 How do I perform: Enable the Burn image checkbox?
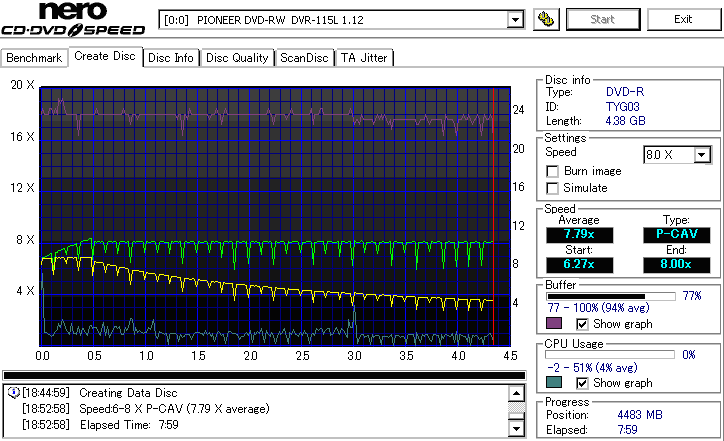coord(553,171)
